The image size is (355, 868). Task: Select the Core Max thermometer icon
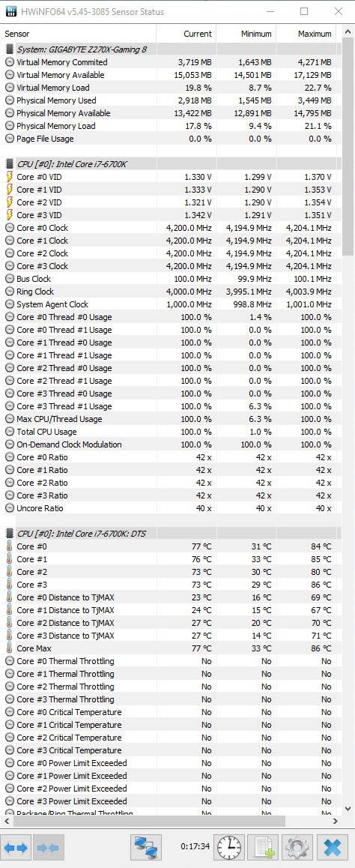10,648
